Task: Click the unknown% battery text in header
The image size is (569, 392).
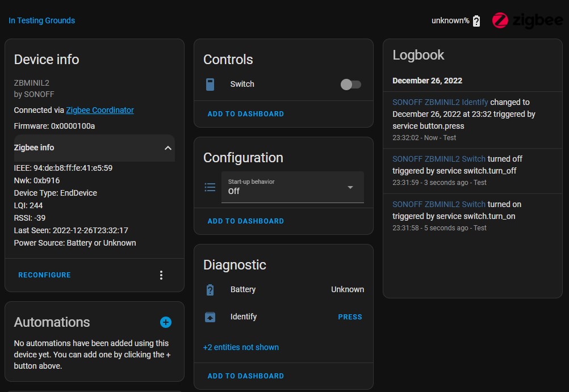Action: click(x=450, y=20)
